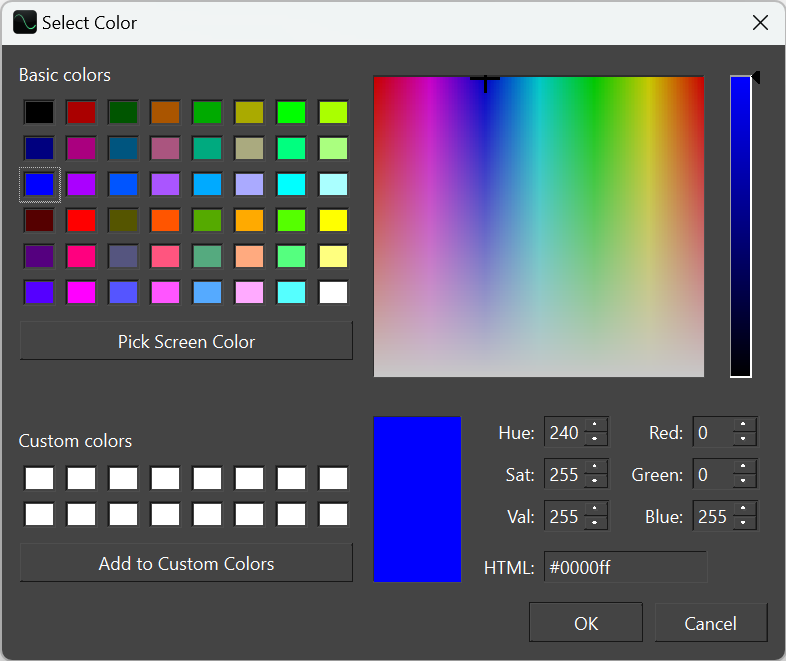Viewport: 786px width, 661px height.
Task: Click the vertical brightness slider bar
Action: [740, 226]
